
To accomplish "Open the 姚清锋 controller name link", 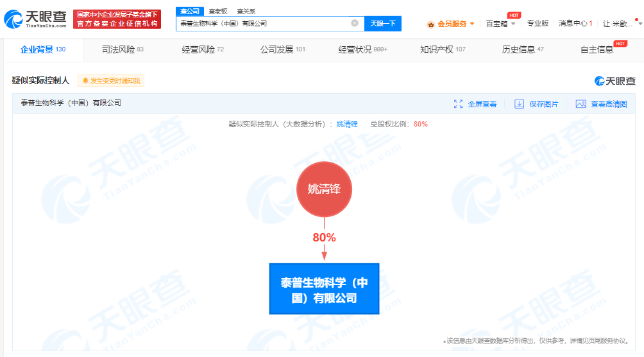I will point(347,124).
